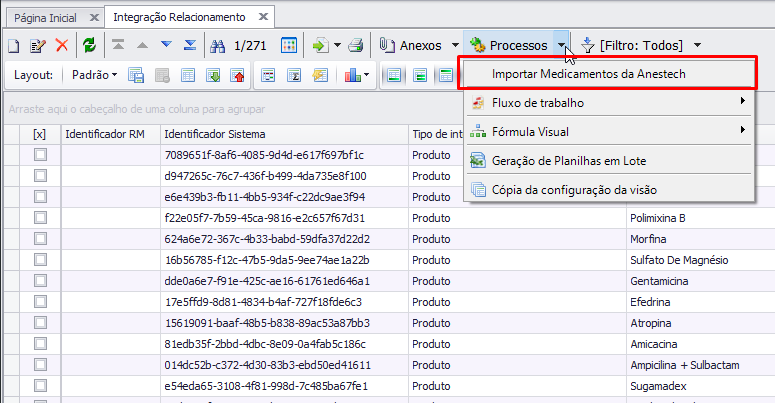Screen dimensions: 775x403
Task: Expand the Fórmula Visual submenu arrow
Action: tap(742, 130)
